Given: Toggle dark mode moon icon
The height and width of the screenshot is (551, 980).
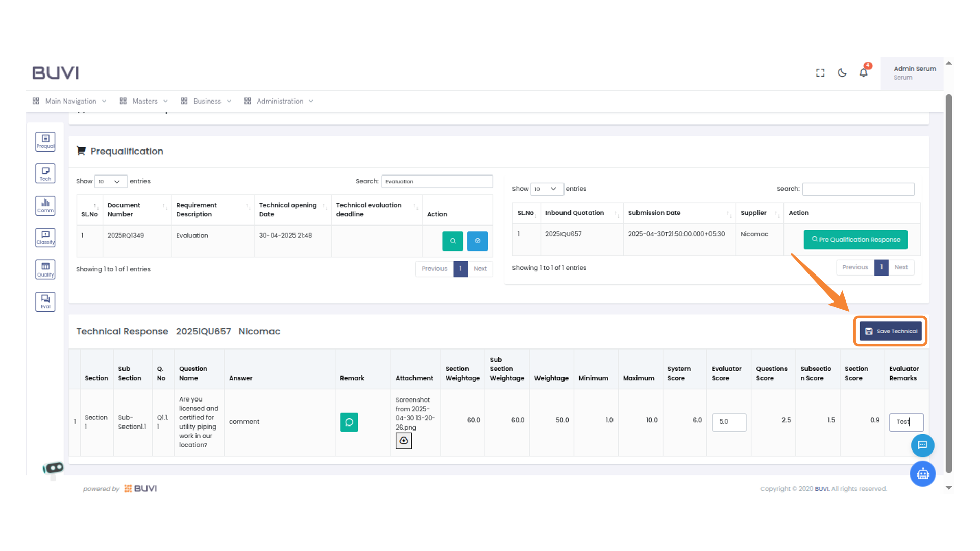Looking at the screenshot, I should coord(842,73).
